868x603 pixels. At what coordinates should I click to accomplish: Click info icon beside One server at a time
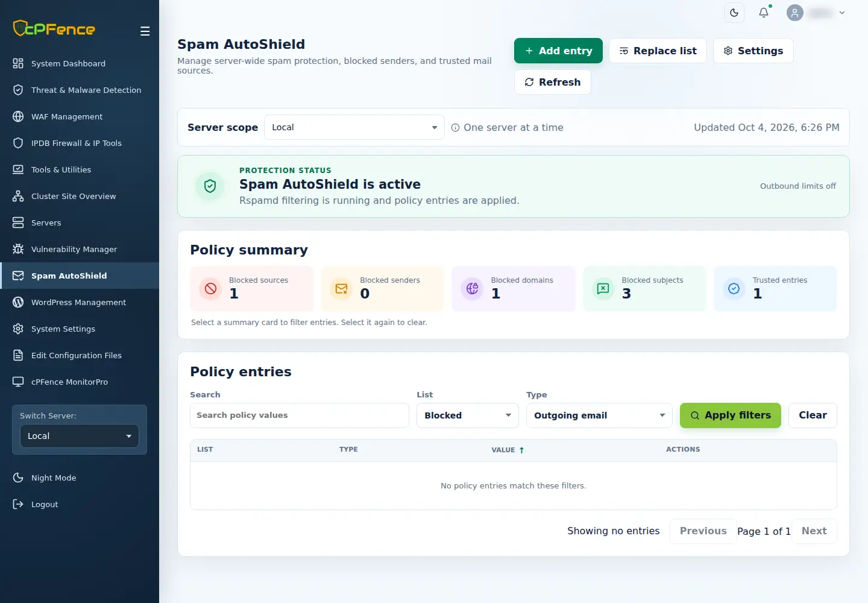click(x=456, y=128)
